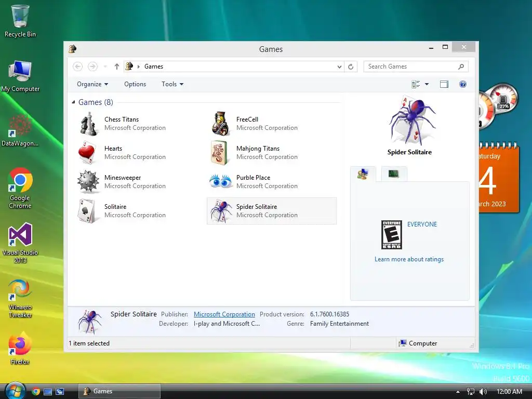Click the Mahjong Titans name text

click(x=258, y=149)
